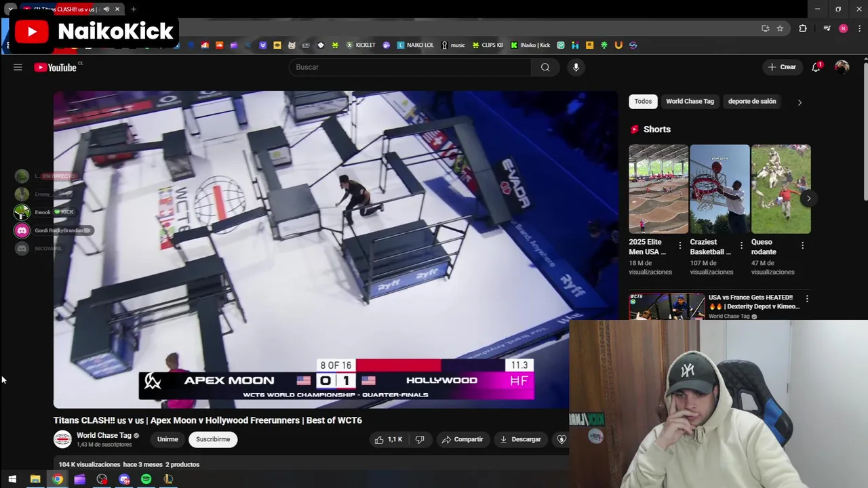This screenshot has width=868, height=488.
Task: Dislike the video with thumbs down
Action: (420, 439)
